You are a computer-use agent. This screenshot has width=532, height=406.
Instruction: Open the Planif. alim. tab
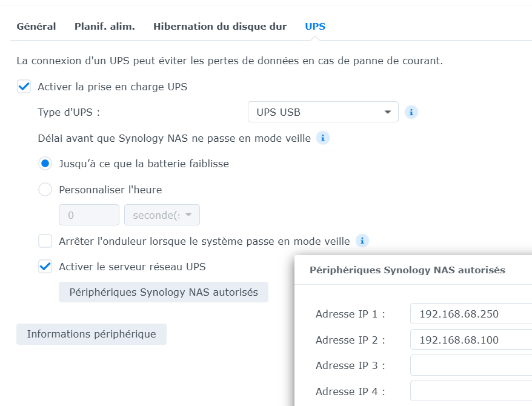(104, 27)
